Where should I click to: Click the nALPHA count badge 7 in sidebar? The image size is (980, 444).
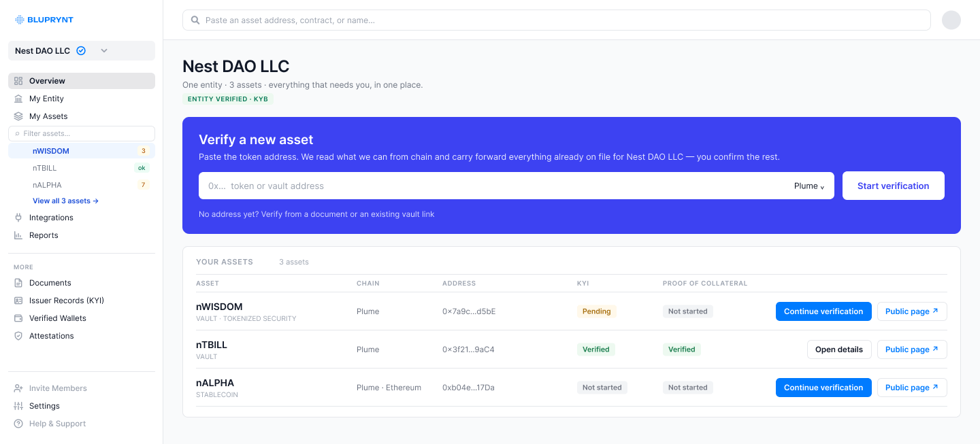coord(143,185)
